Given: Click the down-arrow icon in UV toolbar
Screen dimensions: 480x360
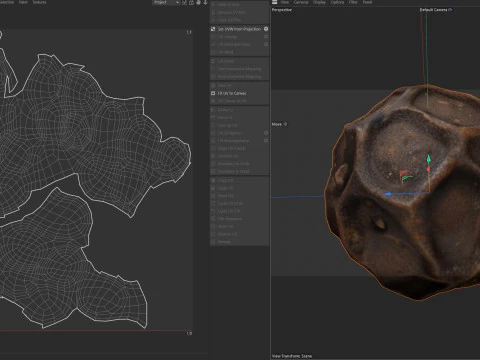Looking at the screenshot, I should pos(205,2).
